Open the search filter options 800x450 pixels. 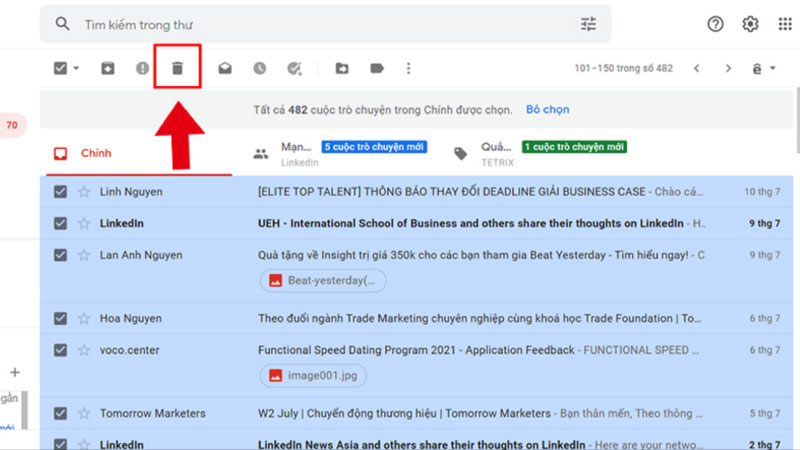point(588,24)
